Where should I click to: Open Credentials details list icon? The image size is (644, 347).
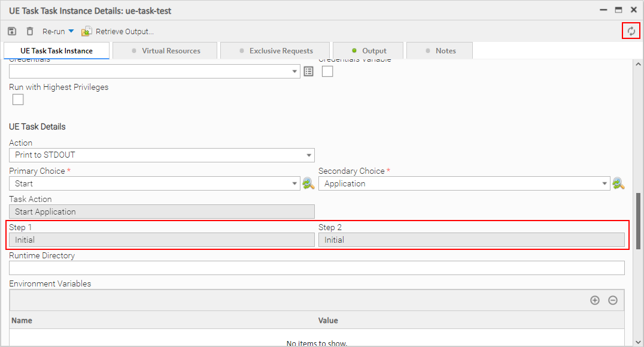pos(308,71)
